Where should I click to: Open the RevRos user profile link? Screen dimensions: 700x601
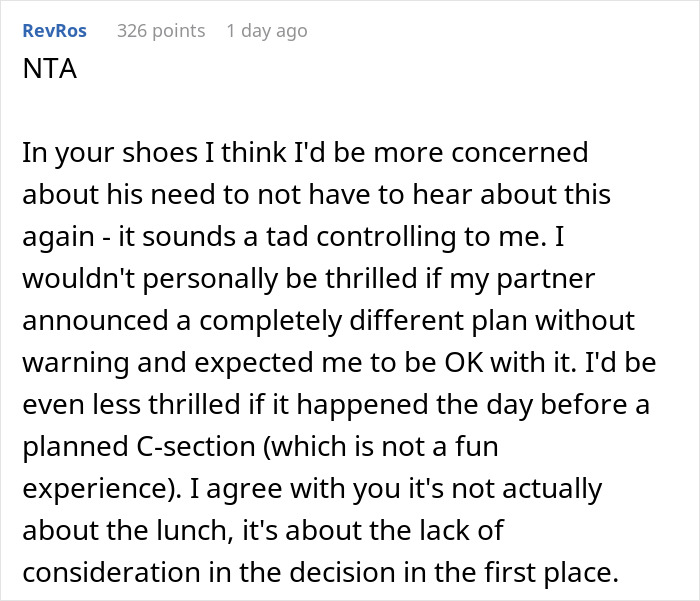click(x=53, y=31)
